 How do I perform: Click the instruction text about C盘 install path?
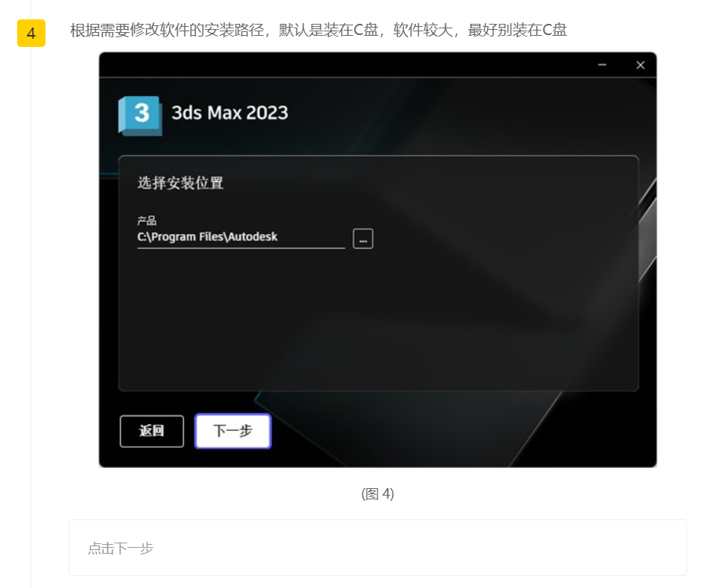tap(318, 31)
